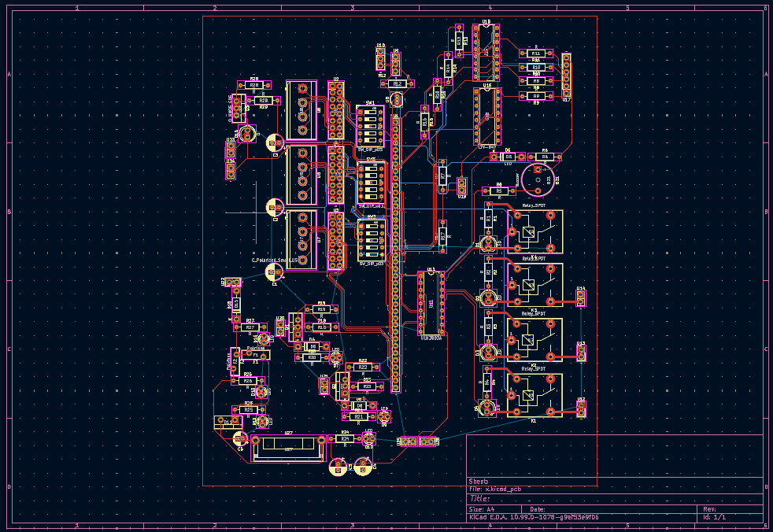The width and height of the screenshot is (773, 532).
Task: Click the U12 two-pin connector
Action: [x=581, y=408]
